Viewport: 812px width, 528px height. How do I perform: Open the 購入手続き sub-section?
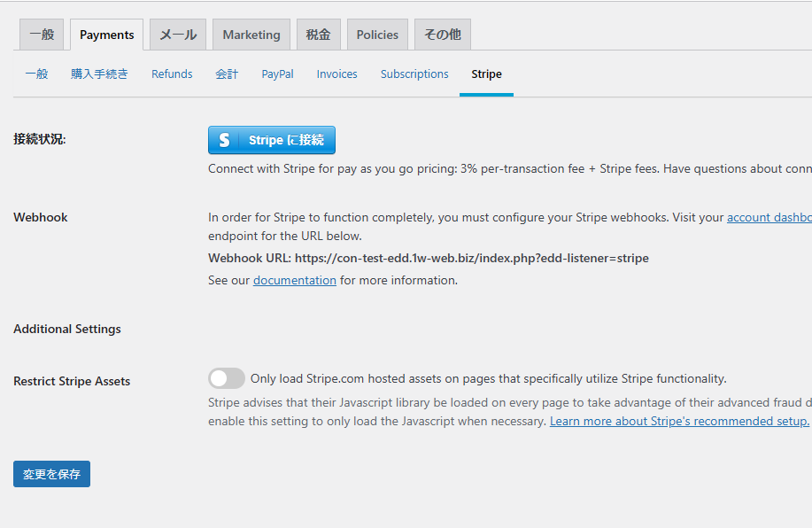(x=99, y=74)
